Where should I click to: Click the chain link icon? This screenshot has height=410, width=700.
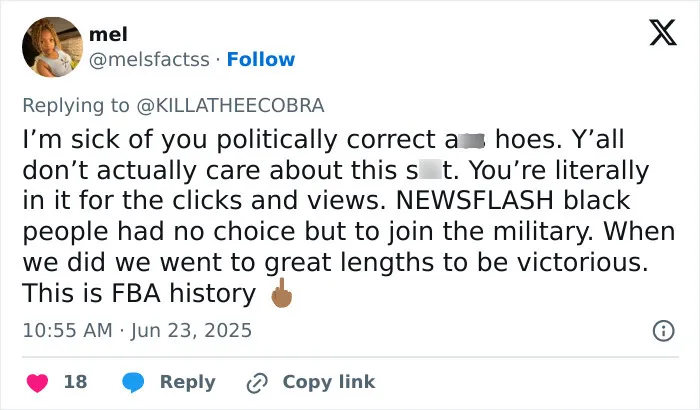[257, 383]
